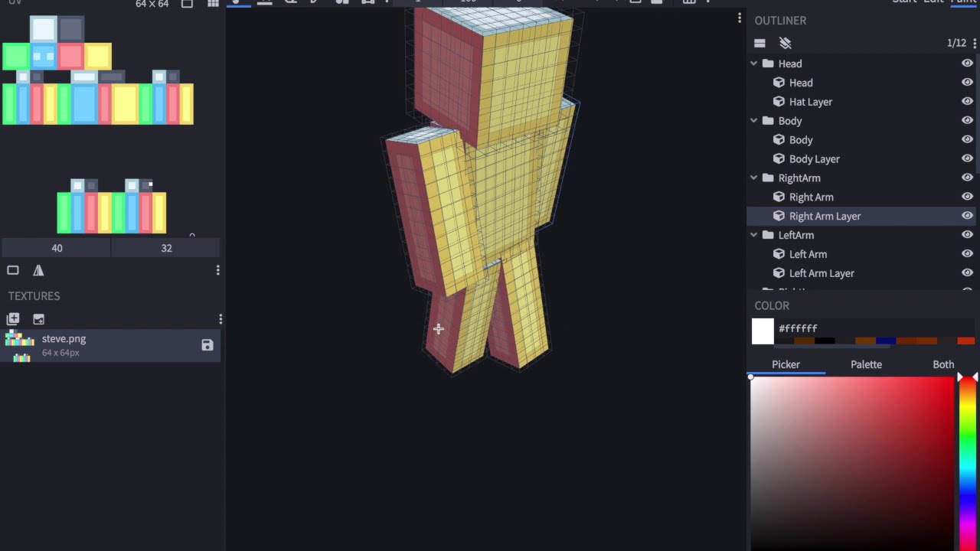Click the steve.png texture thumbnail
This screenshot has width=980, height=551.
20,346
